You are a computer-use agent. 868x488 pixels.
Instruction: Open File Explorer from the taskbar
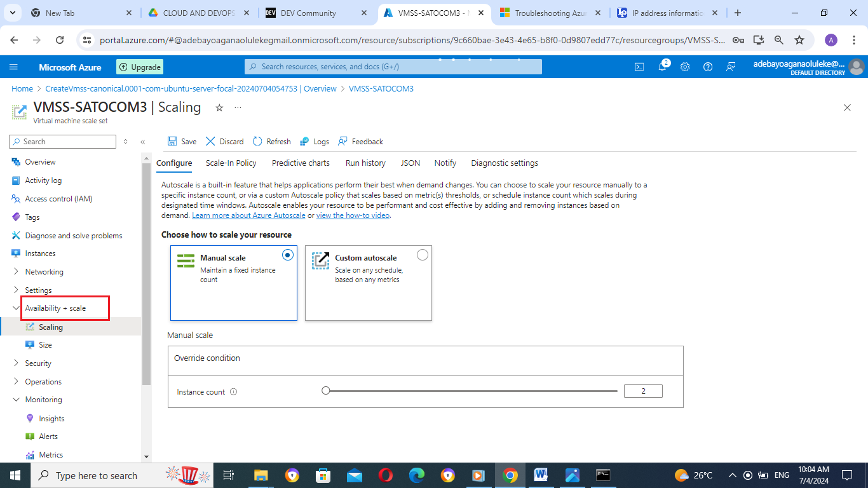[261, 475]
